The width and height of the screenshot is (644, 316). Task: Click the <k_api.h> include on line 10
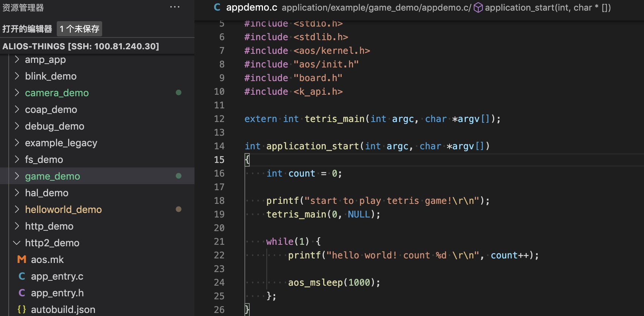pos(318,92)
